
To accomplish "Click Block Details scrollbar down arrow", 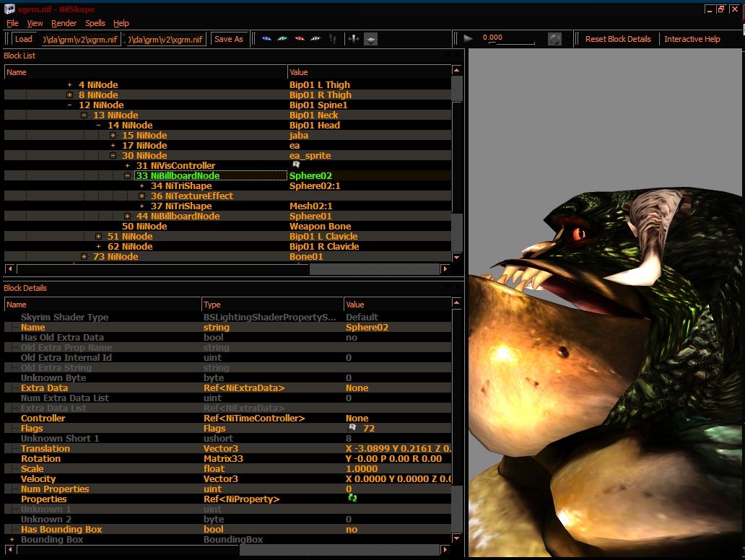I will click(456, 538).
